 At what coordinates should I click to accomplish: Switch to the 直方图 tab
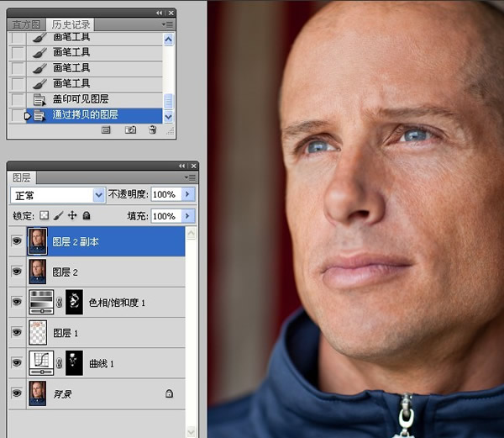26,24
